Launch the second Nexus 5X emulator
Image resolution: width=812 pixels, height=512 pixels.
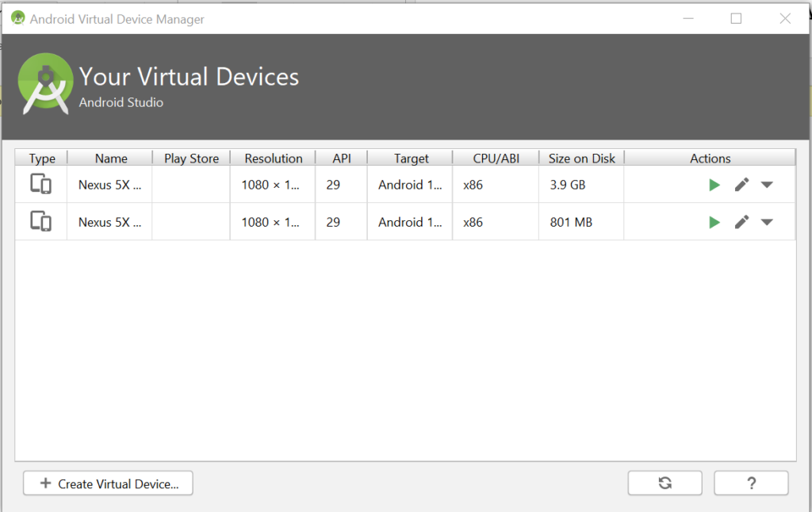point(714,222)
